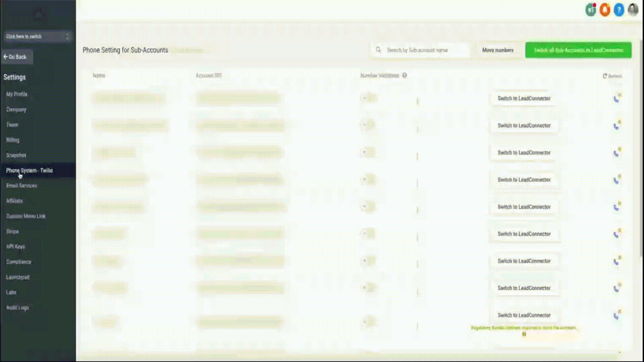644x362 pixels.
Task: Click the Move numbers button
Action: [x=498, y=50]
